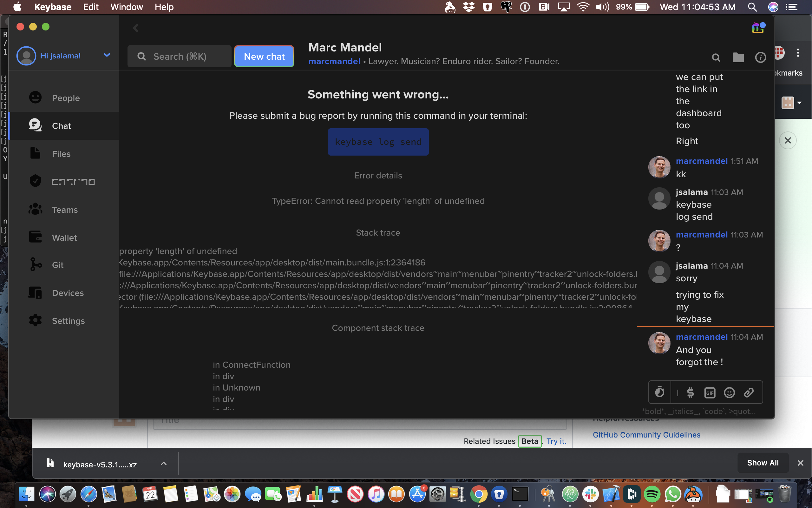
Task: Open the People section in sidebar
Action: pos(64,98)
